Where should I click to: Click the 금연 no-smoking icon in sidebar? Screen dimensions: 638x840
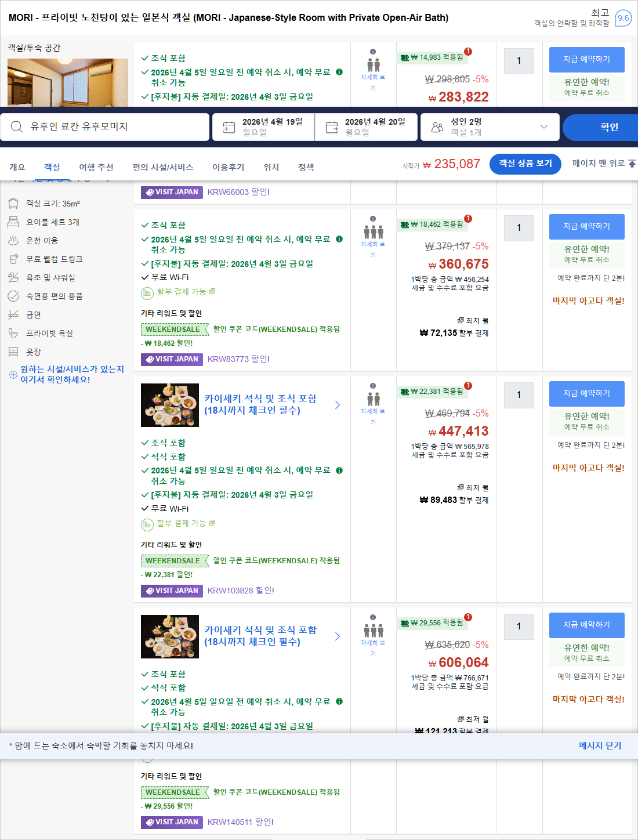pos(13,314)
